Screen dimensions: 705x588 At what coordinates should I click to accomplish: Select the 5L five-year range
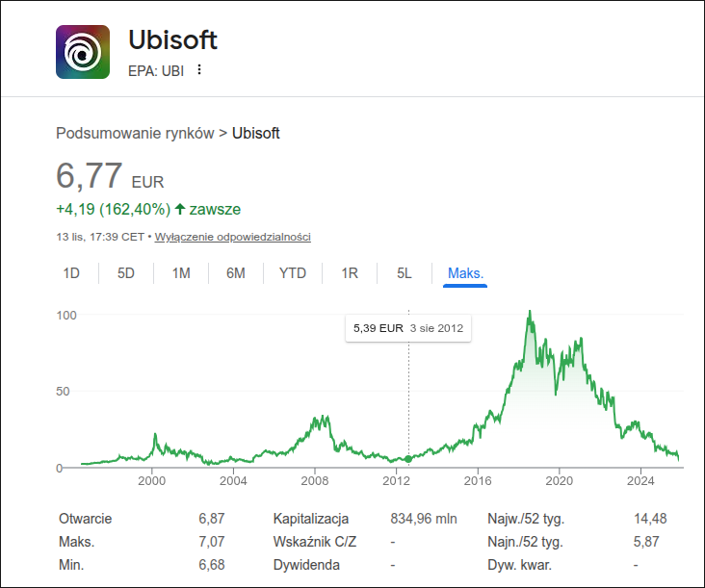(x=405, y=273)
